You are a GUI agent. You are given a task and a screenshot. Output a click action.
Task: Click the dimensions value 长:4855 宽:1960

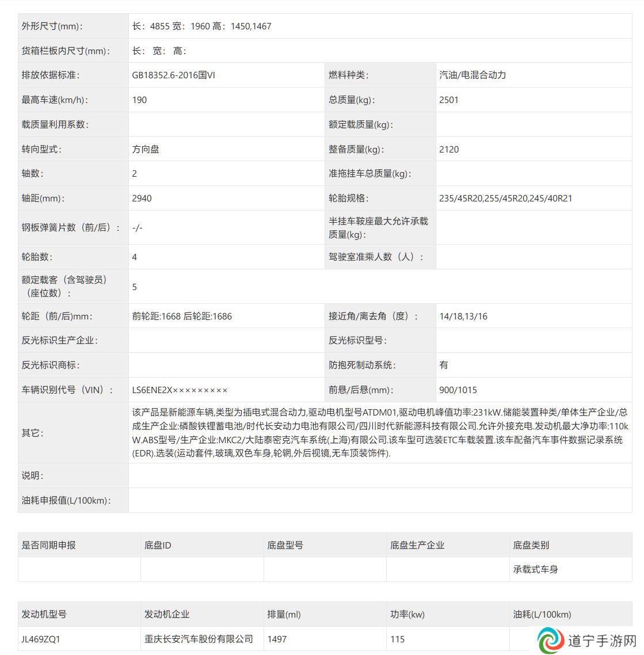[x=202, y=26]
